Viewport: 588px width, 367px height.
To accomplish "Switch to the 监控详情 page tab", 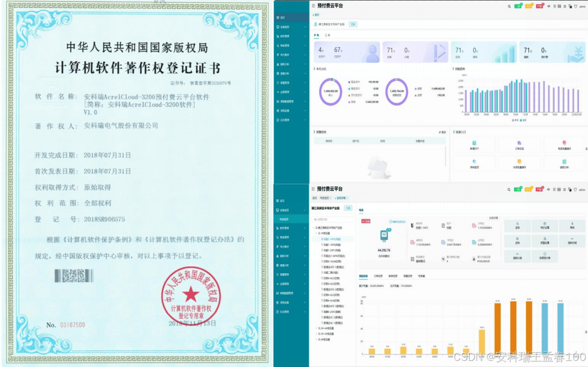I will pos(340,198).
